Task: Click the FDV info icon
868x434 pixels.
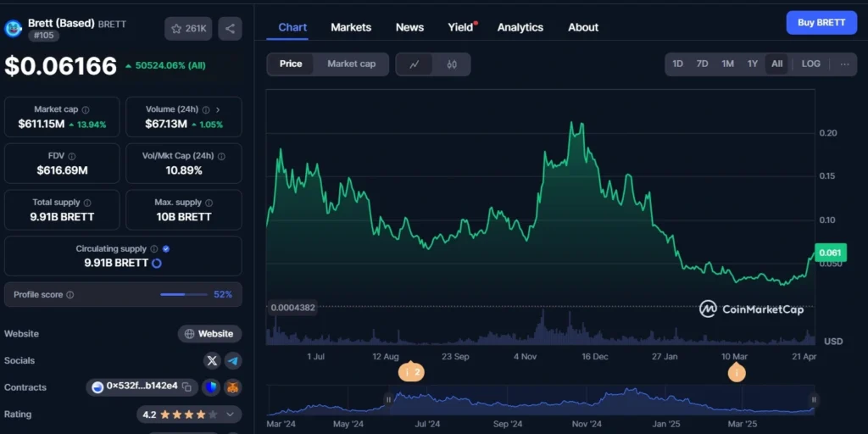Action: 72,156
